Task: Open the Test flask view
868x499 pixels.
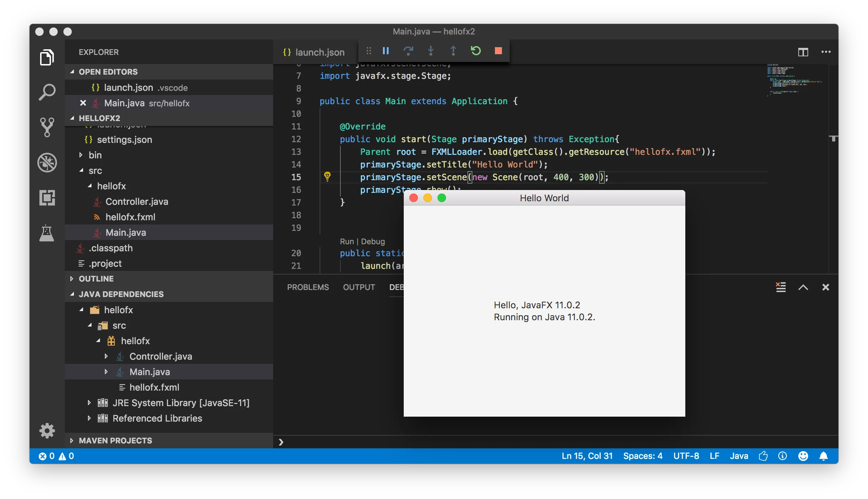Action: pyautogui.click(x=47, y=233)
